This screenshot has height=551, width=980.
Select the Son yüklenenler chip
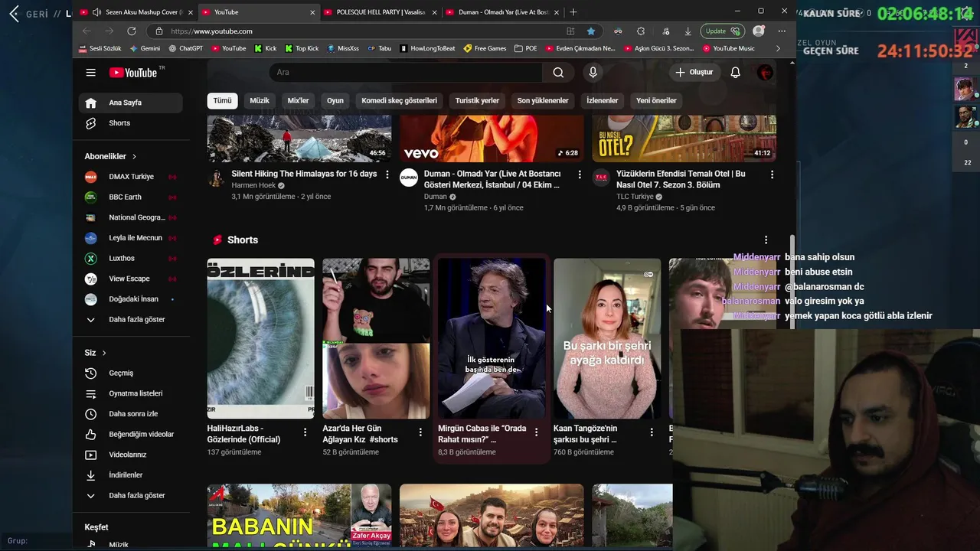[543, 100]
